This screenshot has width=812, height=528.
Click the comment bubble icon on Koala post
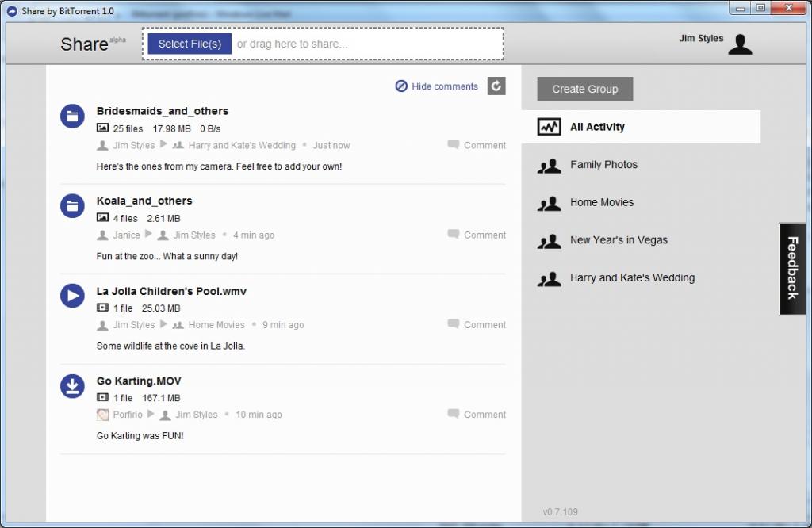pos(453,234)
